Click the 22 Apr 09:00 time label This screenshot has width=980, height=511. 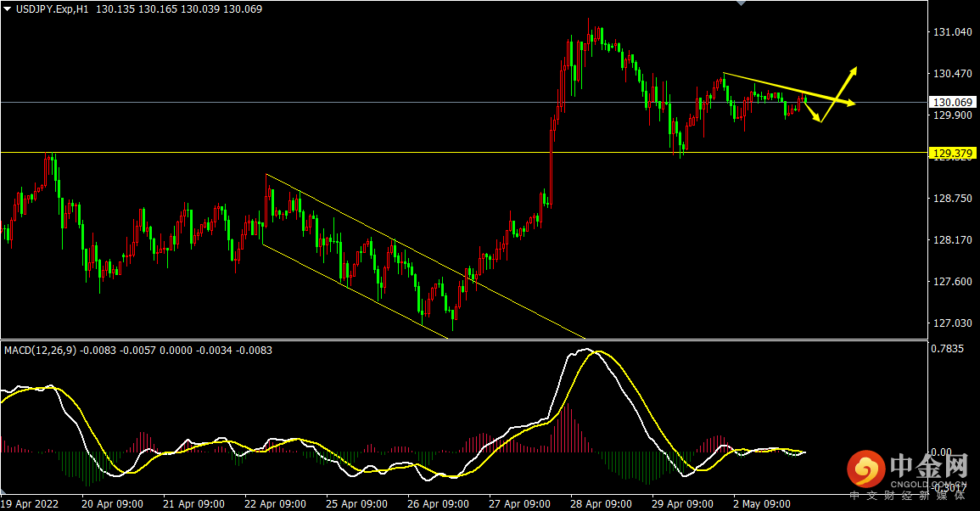275,503
